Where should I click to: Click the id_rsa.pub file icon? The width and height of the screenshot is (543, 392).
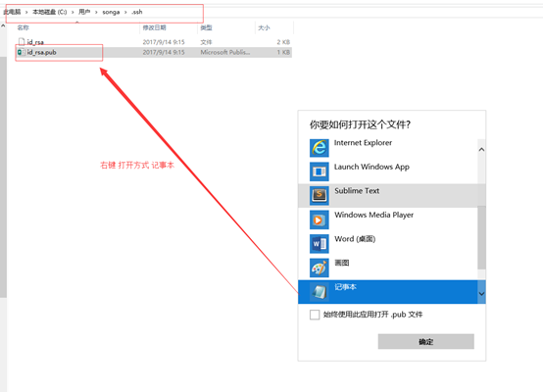pyautogui.click(x=22, y=52)
